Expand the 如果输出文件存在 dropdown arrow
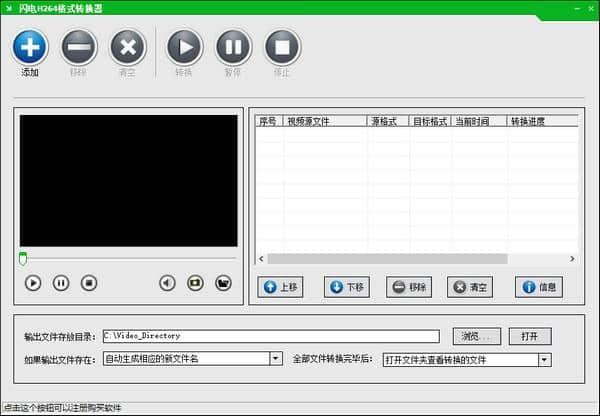Image resolution: width=600 pixels, height=416 pixels. click(x=276, y=359)
